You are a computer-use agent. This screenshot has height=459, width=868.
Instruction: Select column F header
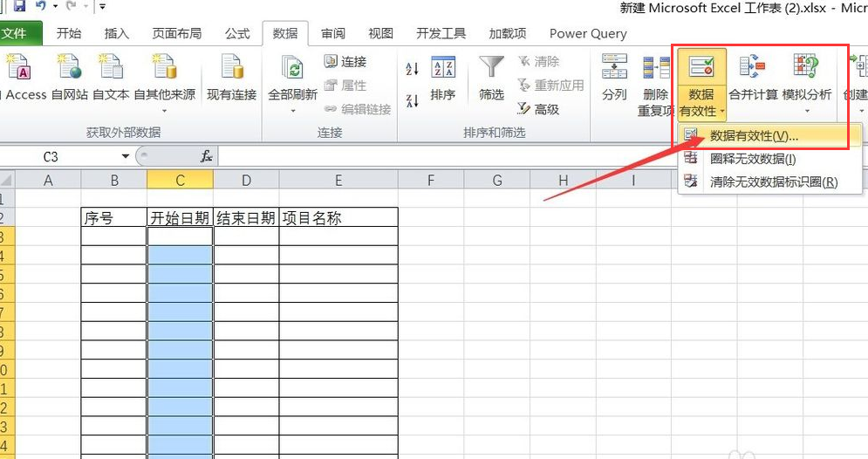431,180
